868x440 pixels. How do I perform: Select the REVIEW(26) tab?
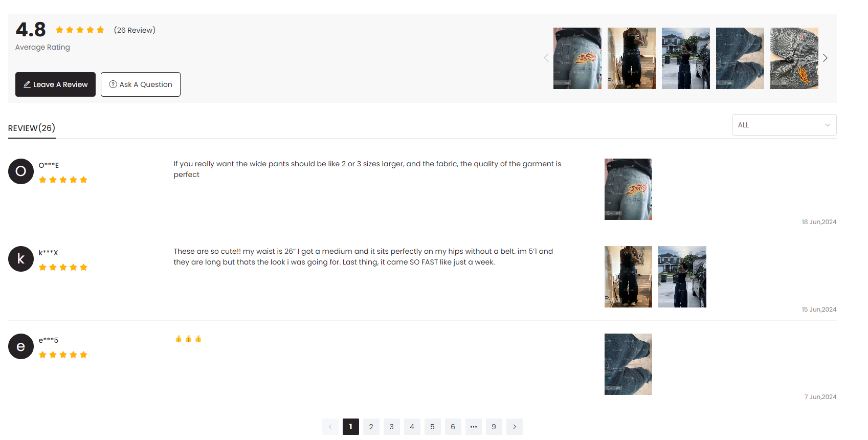pos(32,128)
